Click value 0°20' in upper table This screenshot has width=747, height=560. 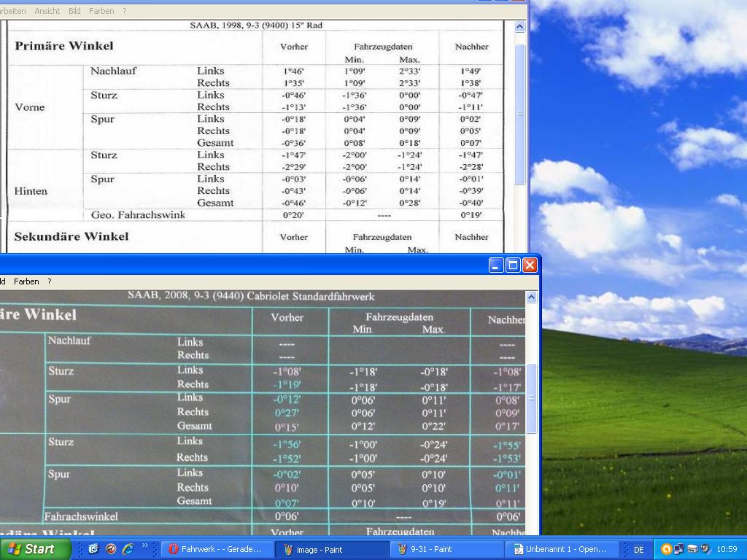pyautogui.click(x=293, y=215)
